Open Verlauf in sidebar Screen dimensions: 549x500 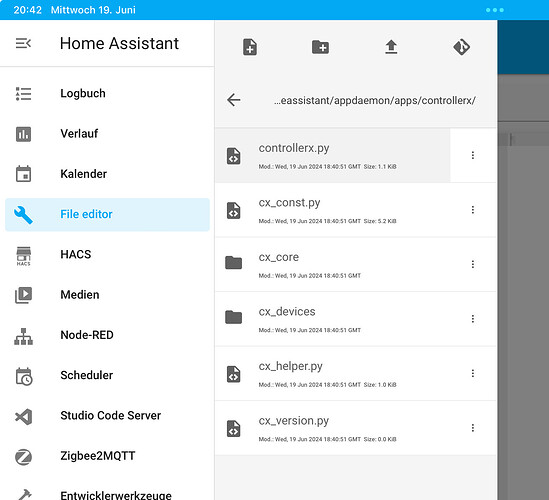(x=107, y=134)
